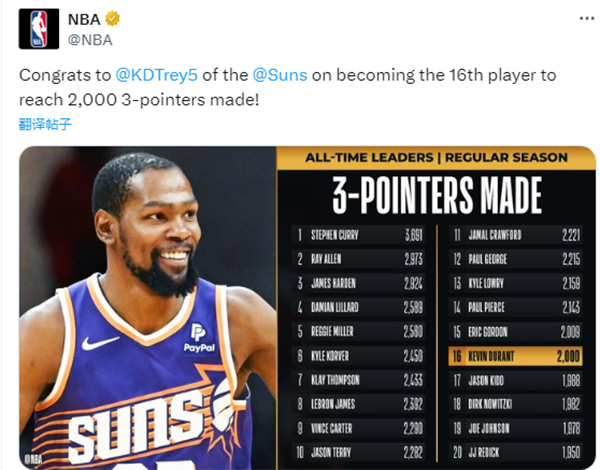600x470 pixels.
Task: Click the NBA profile avatar logo
Action: coord(39,29)
